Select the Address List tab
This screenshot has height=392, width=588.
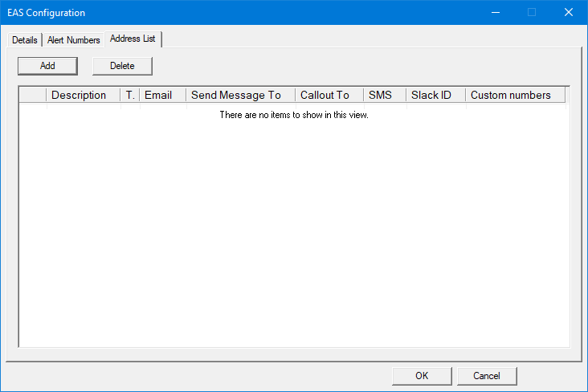tap(133, 39)
